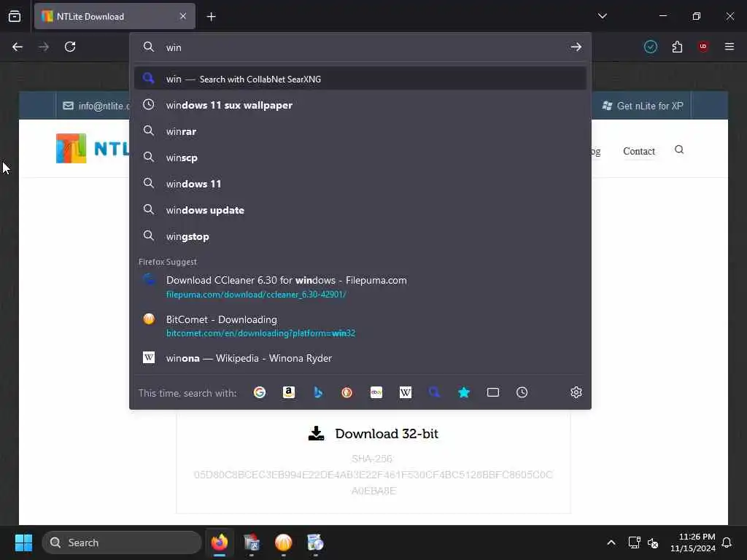Screen dimensions: 747x560
Task: Click the muted volume tray icon
Action: (x=653, y=542)
